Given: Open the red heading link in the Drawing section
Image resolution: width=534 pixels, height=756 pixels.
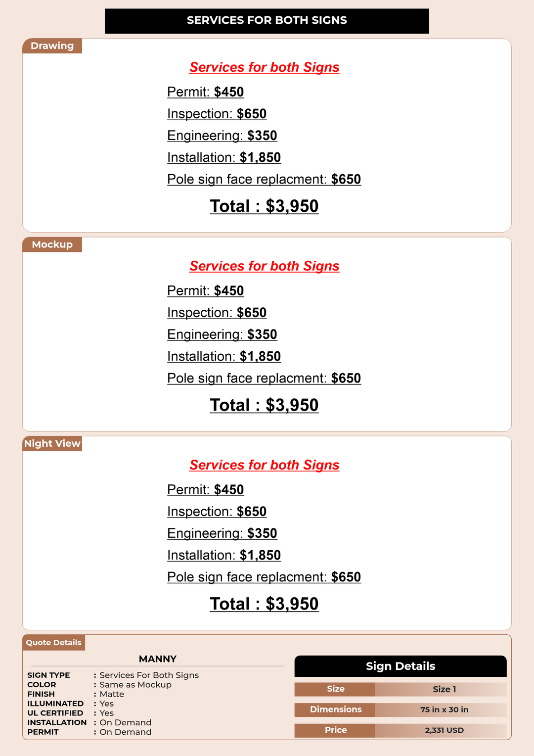Looking at the screenshot, I should click(265, 67).
